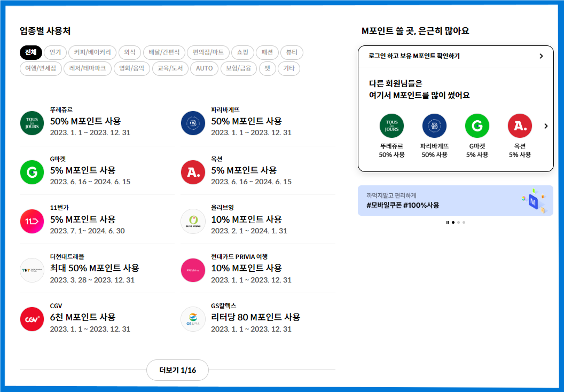Filter by 편의점/마트 category
This screenshot has height=392, width=564.
tap(208, 52)
